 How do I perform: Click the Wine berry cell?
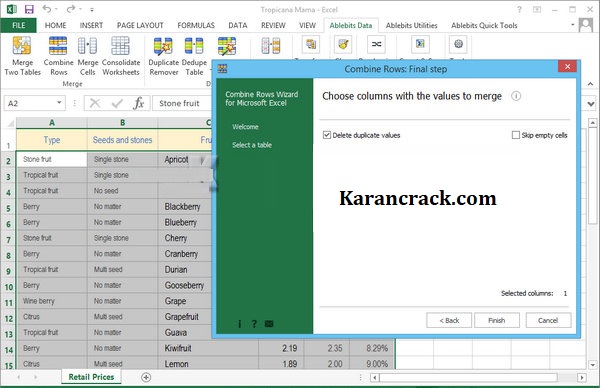click(52, 301)
